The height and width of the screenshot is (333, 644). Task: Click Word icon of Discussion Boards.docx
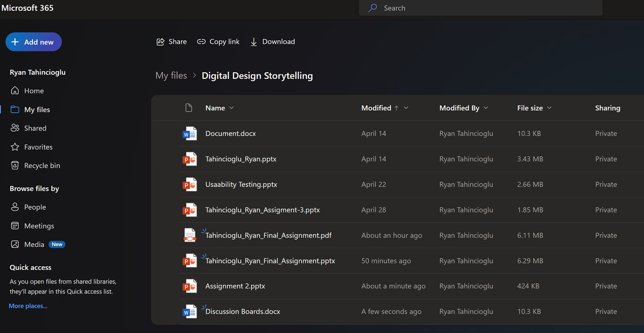[190, 312]
